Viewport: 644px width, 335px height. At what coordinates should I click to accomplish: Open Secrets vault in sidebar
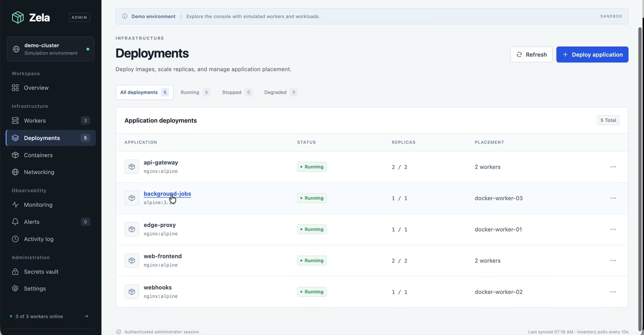pyautogui.click(x=51, y=272)
